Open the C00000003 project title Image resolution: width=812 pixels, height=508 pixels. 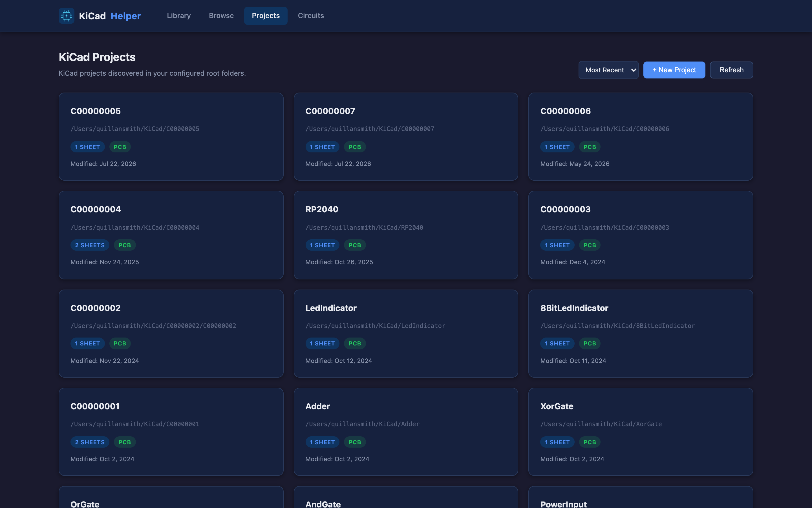(565, 209)
